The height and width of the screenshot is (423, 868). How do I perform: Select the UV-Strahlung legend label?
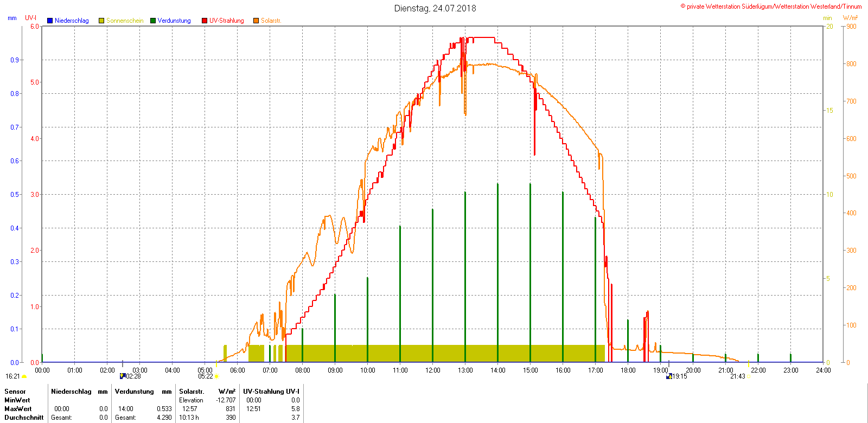click(227, 21)
